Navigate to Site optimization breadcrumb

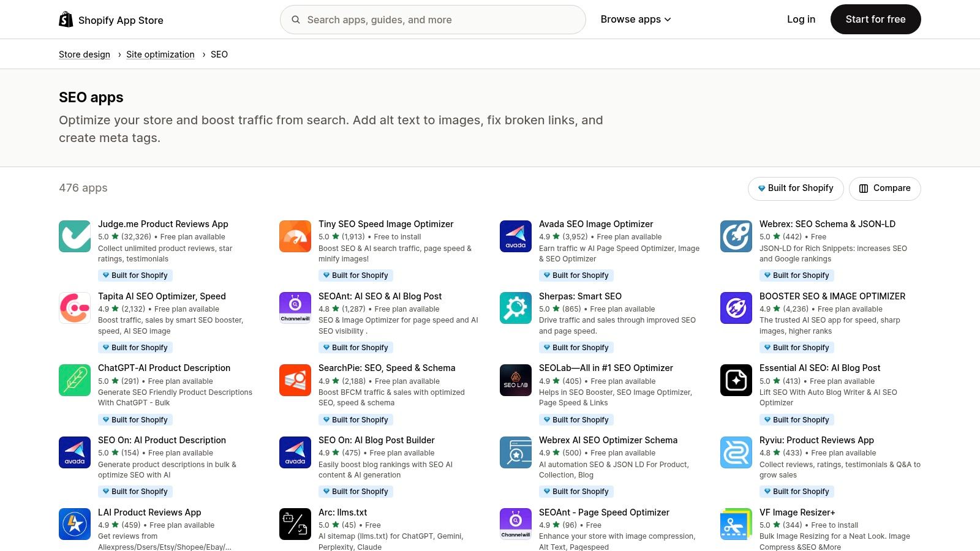click(160, 54)
